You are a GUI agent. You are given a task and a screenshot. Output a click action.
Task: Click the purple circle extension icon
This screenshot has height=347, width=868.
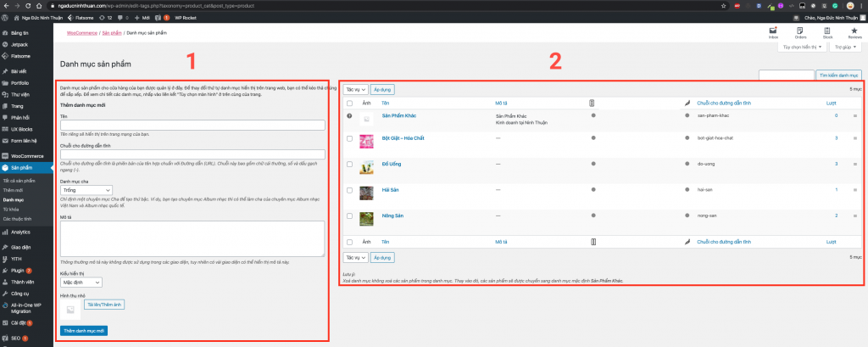[781, 6]
